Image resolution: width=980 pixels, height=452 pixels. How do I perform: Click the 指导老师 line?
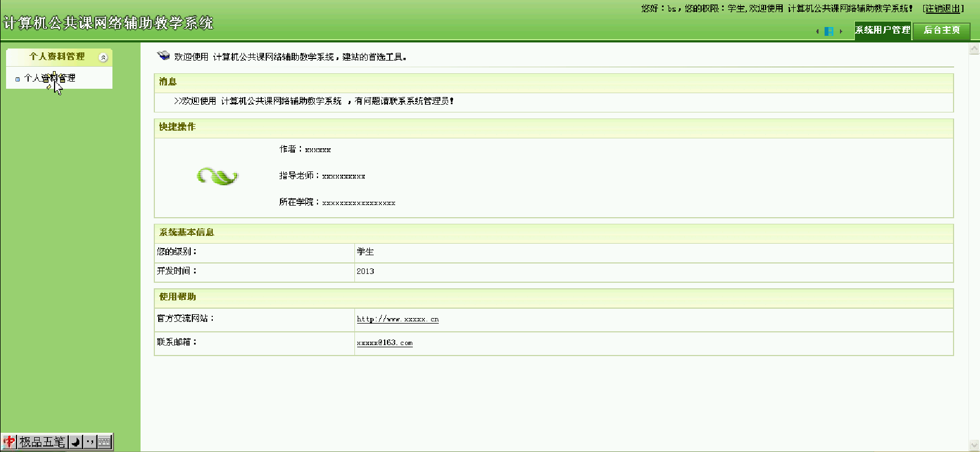[x=322, y=176]
